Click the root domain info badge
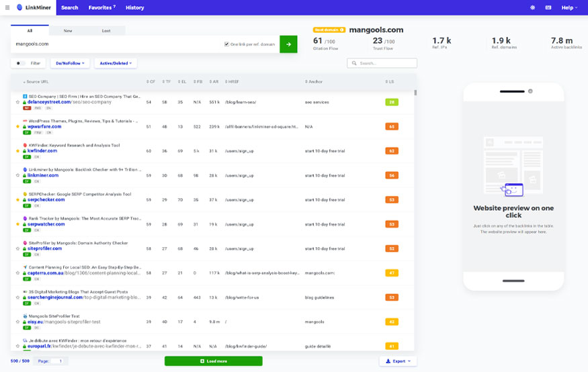 329,30
